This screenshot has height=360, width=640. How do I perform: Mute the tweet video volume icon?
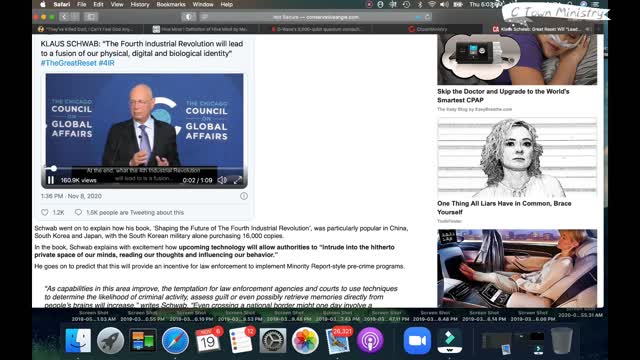tap(222, 180)
